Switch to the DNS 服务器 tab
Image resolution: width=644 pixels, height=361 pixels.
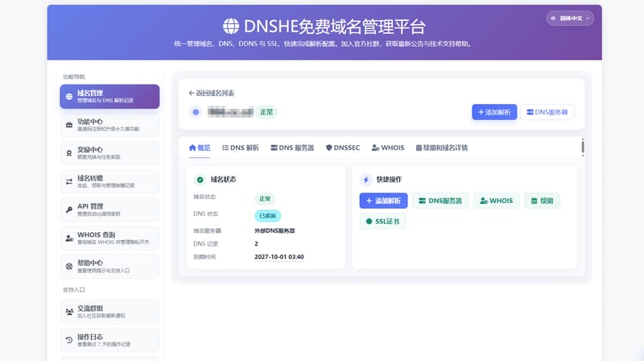pyautogui.click(x=292, y=147)
